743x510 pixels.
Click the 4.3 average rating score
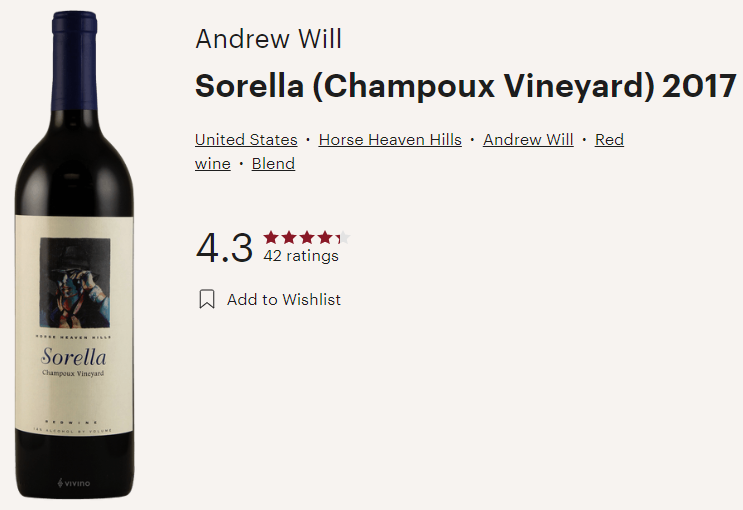[x=224, y=248]
